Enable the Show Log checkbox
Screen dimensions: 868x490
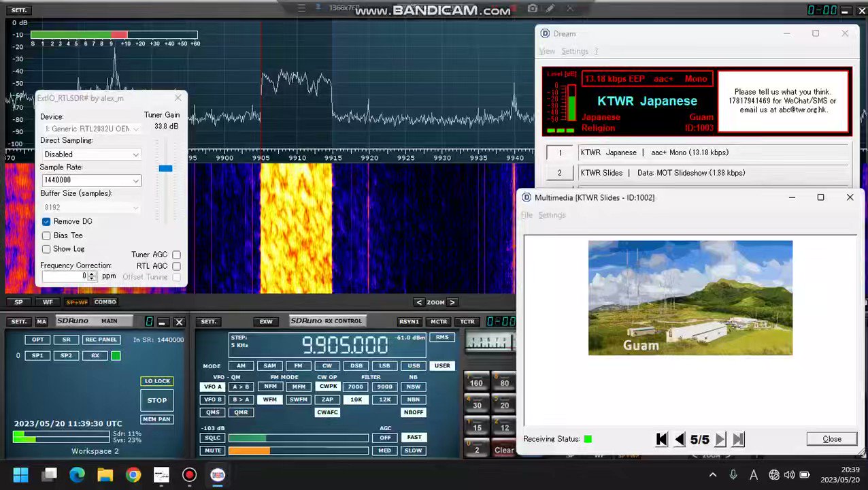[x=46, y=249]
